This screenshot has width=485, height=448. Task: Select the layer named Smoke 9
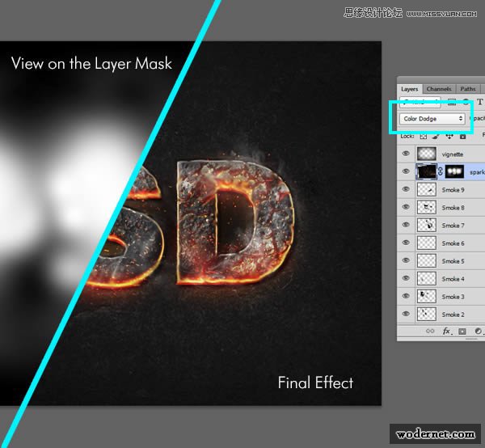[453, 190]
